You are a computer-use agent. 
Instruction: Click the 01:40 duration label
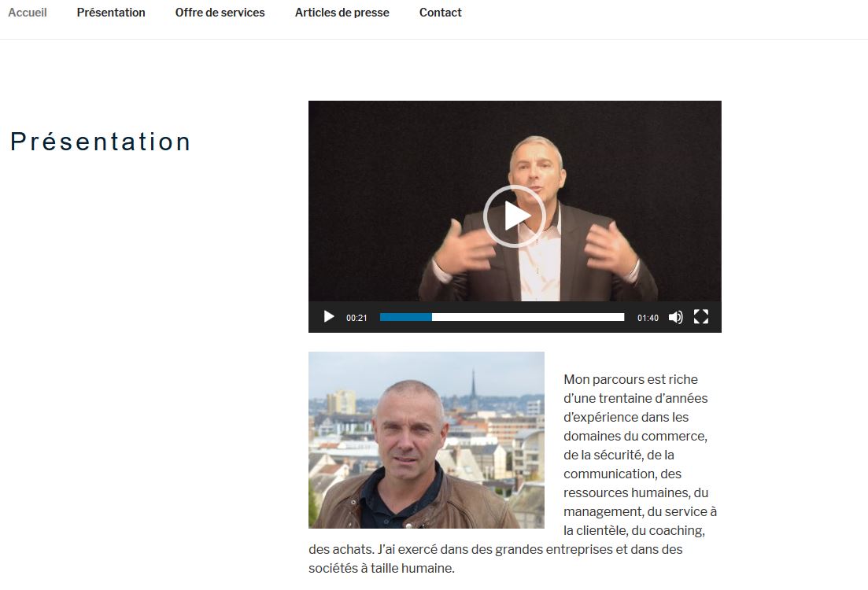pos(648,318)
